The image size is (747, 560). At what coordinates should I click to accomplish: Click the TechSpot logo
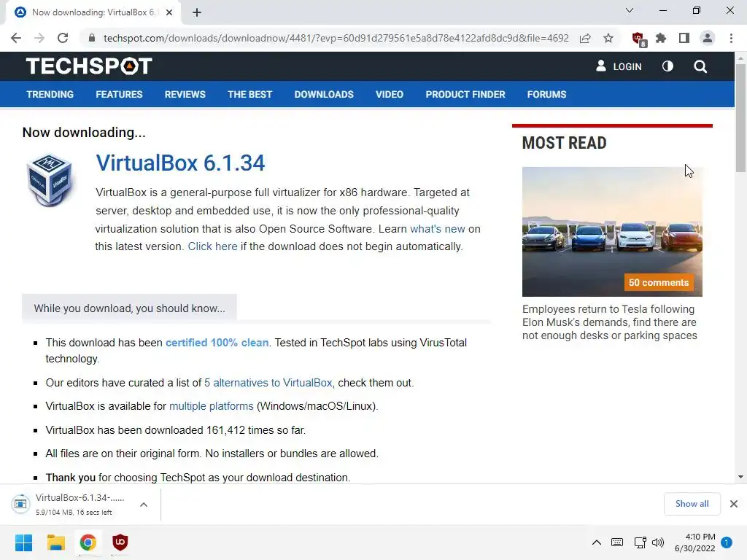coord(89,66)
